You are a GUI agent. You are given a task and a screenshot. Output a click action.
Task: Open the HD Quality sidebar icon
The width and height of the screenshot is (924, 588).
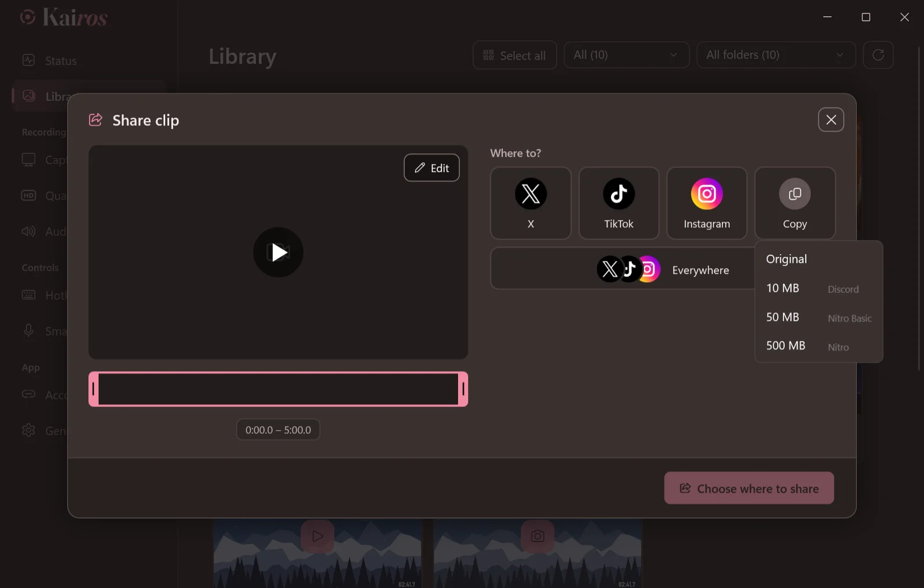[28, 195]
